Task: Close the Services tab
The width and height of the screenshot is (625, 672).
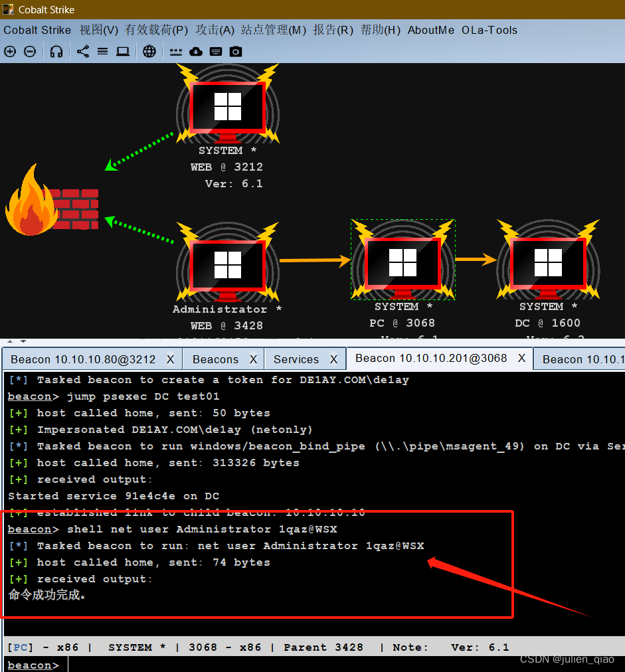Action: (x=333, y=359)
